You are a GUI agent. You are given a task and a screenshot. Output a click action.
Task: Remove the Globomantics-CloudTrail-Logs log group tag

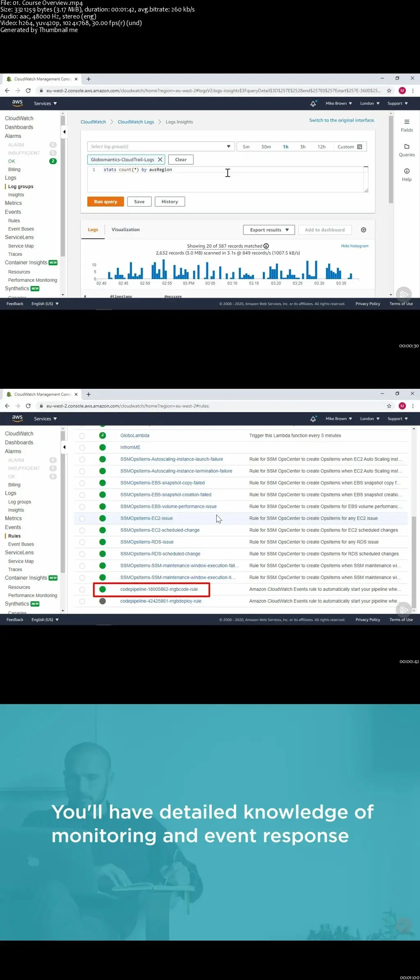pos(160,160)
